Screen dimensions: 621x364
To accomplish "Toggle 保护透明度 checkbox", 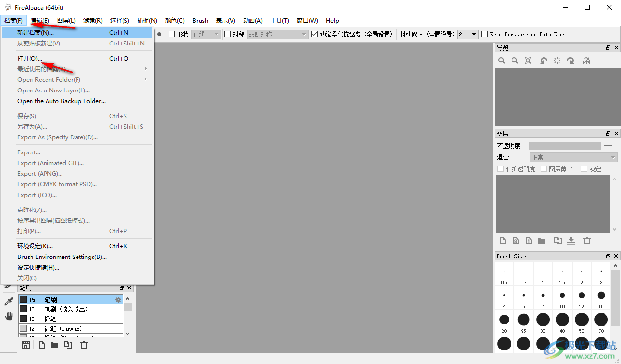I will click(x=501, y=169).
